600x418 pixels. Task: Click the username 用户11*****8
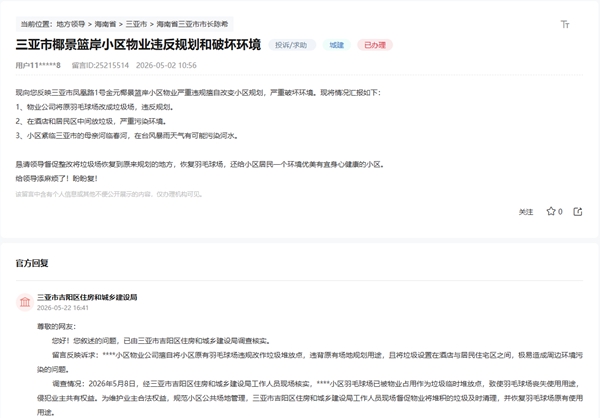point(38,65)
